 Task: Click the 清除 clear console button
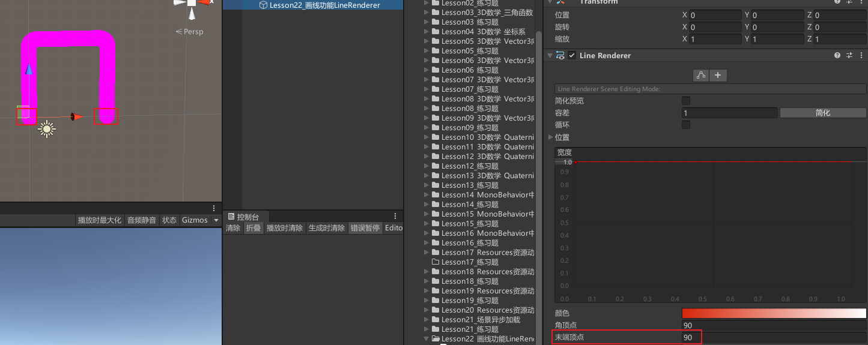tap(233, 228)
